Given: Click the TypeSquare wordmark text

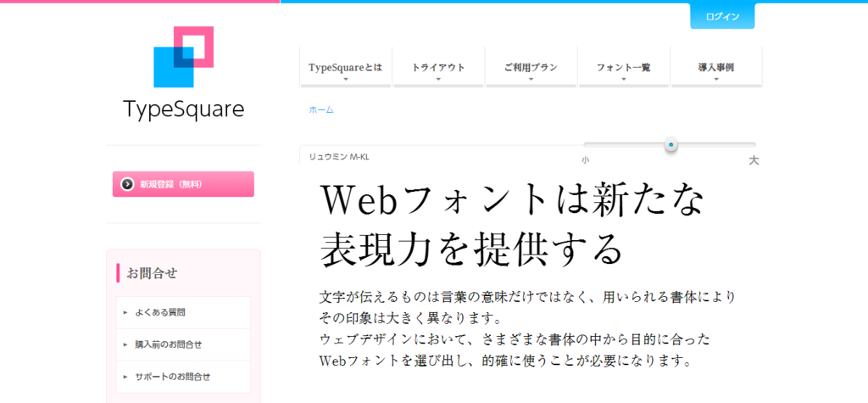Looking at the screenshot, I should (x=183, y=109).
